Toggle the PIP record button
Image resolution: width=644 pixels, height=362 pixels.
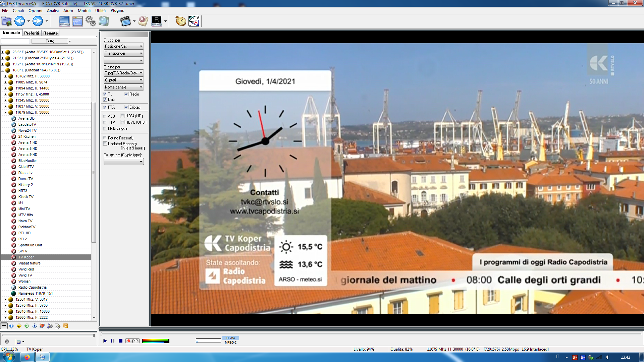click(x=132, y=341)
